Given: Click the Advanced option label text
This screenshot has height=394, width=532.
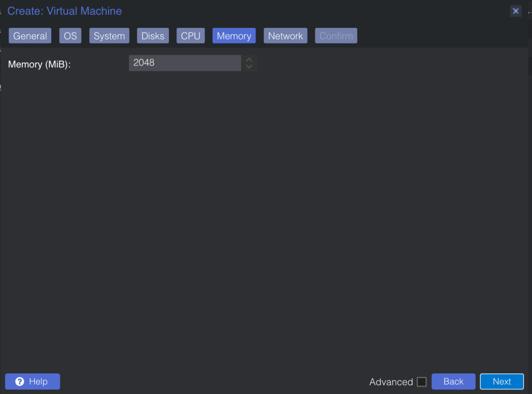Looking at the screenshot, I should 391,382.
